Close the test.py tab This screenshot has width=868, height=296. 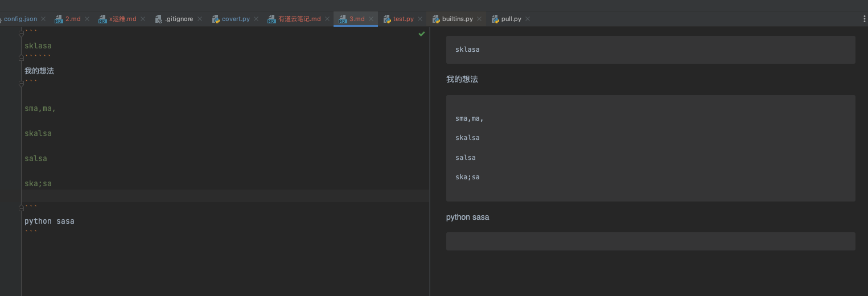point(420,19)
